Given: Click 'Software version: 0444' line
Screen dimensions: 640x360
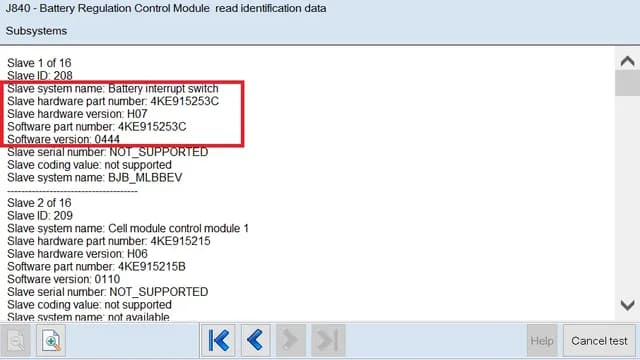Looking at the screenshot, I should (64, 139).
